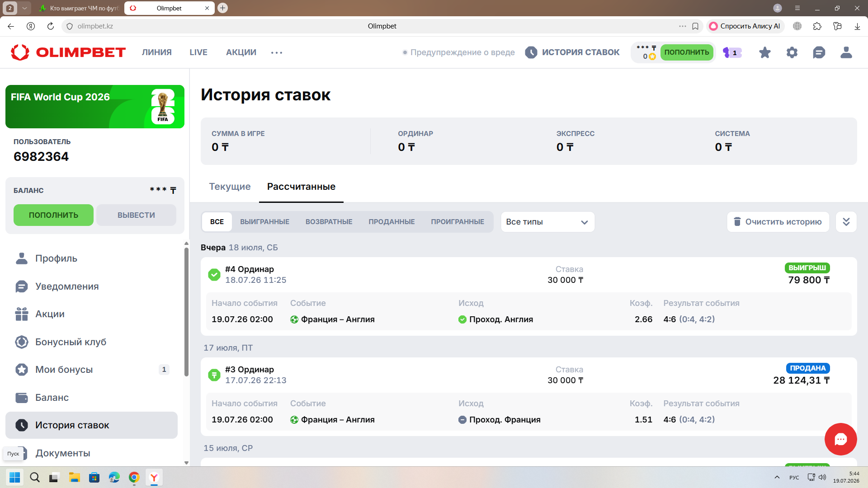
Task: Click Очистить историю button
Action: pos(778,222)
